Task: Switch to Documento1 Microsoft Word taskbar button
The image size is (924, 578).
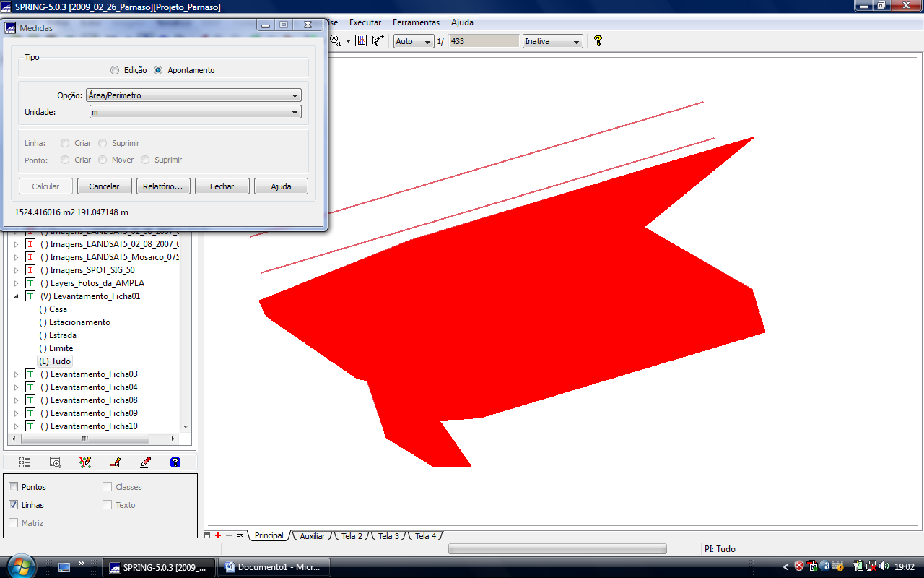Action: click(x=275, y=567)
